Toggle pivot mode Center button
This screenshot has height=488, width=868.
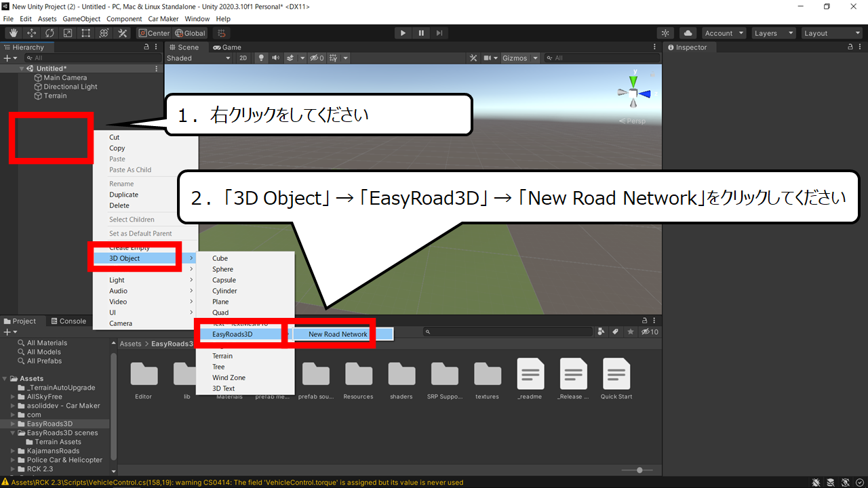(x=154, y=33)
